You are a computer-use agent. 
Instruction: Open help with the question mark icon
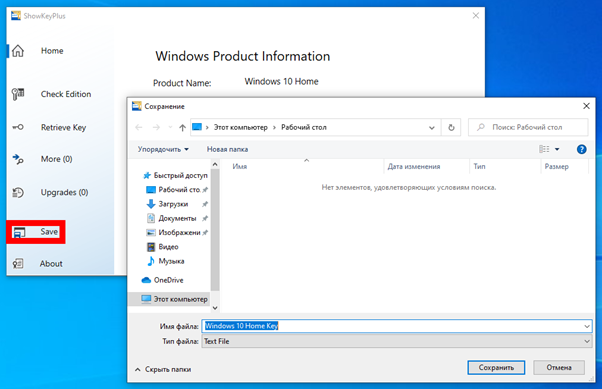(x=581, y=149)
